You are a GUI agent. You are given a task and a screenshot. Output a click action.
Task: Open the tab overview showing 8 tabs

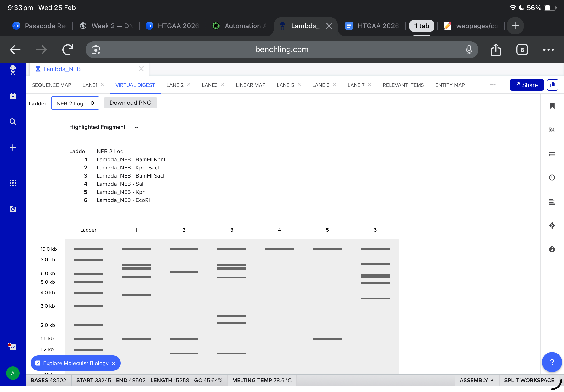click(522, 50)
